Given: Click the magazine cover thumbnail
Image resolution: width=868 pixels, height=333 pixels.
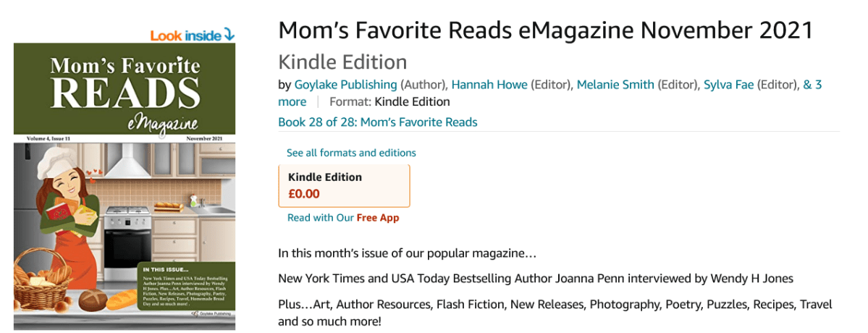Looking at the screenshot, I should (124, 185).
